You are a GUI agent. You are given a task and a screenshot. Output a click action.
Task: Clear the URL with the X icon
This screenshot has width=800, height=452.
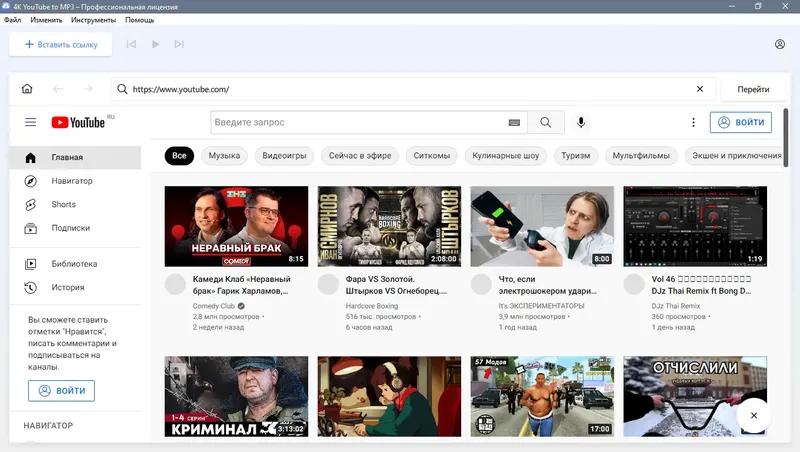[x=700, y=89]
